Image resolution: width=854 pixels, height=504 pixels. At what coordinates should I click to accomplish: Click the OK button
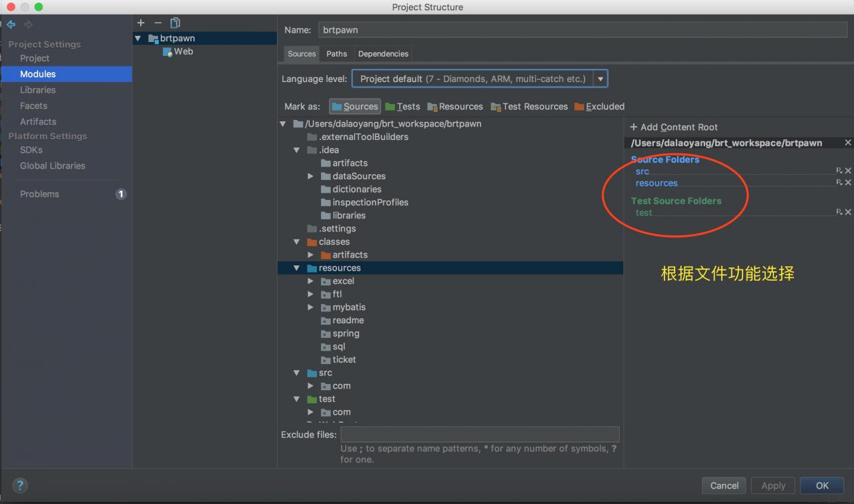tap(822, 485)
